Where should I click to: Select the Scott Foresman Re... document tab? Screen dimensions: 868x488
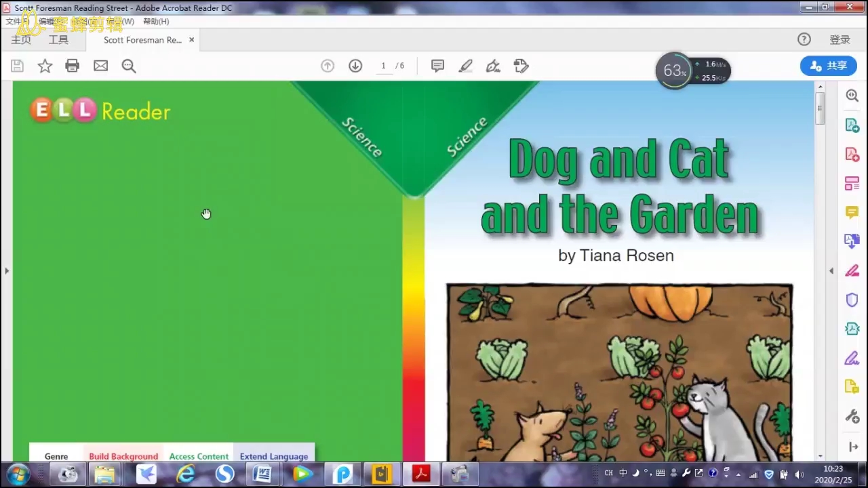pyautogui.click(x=142, y=40)
